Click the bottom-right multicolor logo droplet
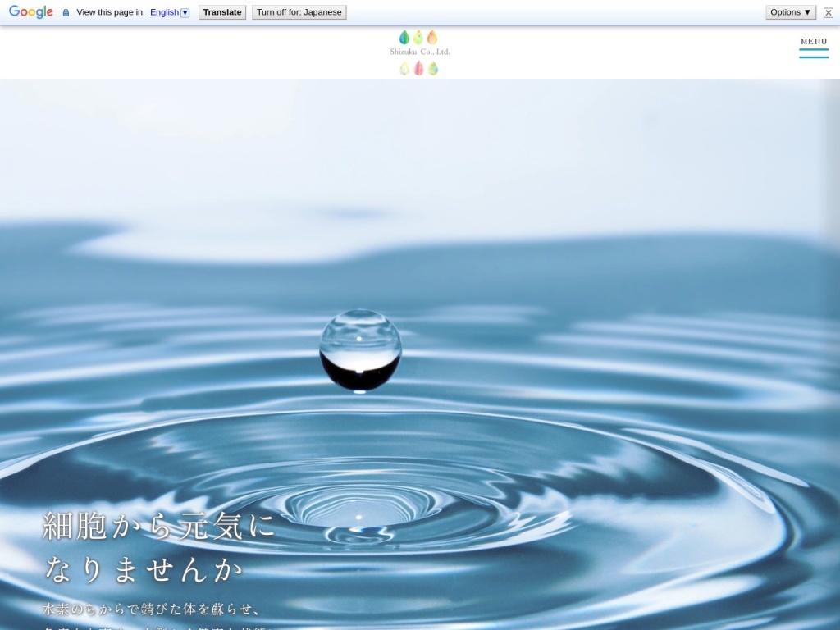 click(433, 68)
